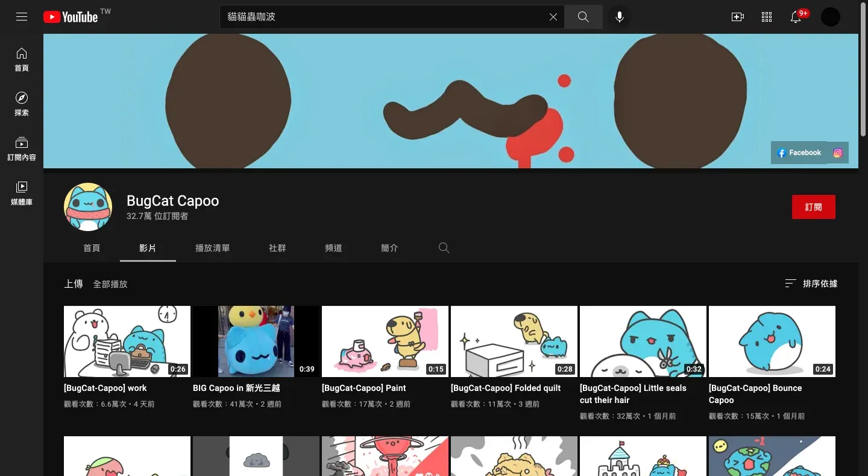Click title 'Little seals cut their hair'
This screenshot has width=868, height=476.
coord(633,394)
